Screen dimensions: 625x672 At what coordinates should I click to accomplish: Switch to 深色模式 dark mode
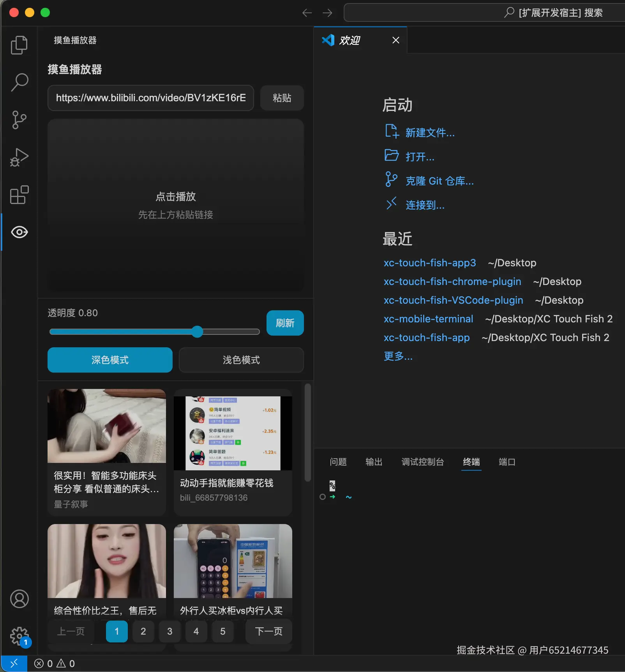coord(110,360)
